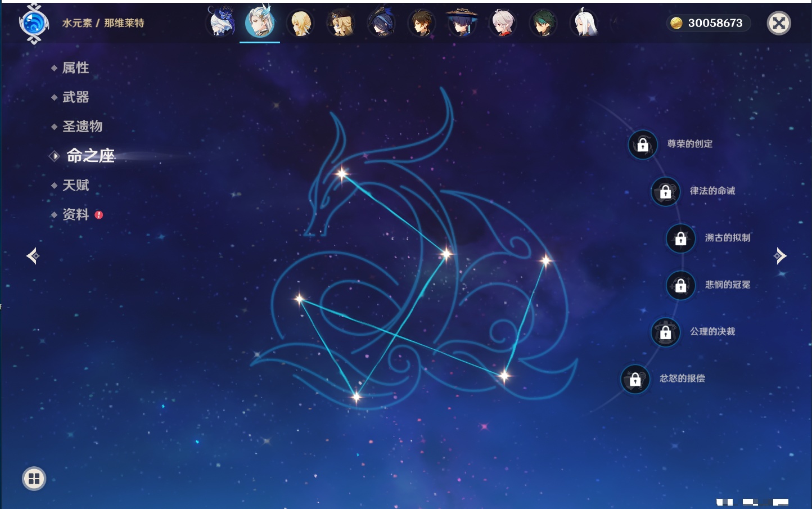This screenshot has width=812, height=509.
Task: Switch to Kazuha's avatar
Action: (x=502, y=23)
